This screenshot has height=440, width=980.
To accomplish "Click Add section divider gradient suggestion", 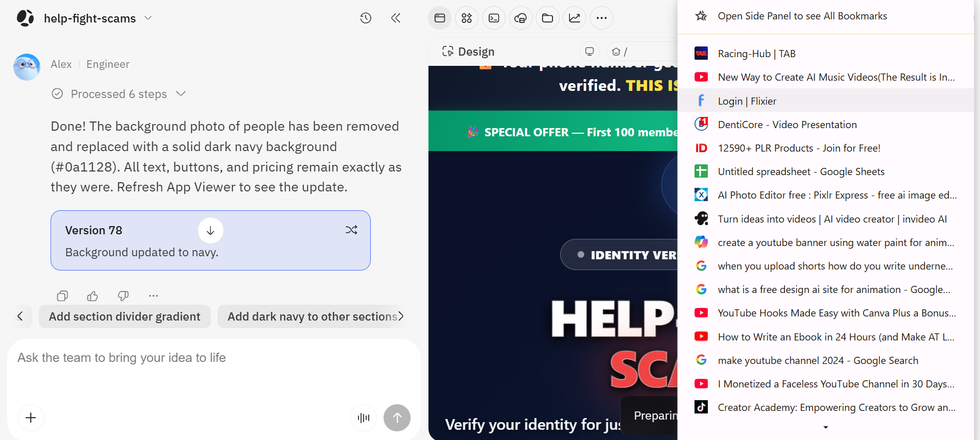I will [x=125, y=316].
